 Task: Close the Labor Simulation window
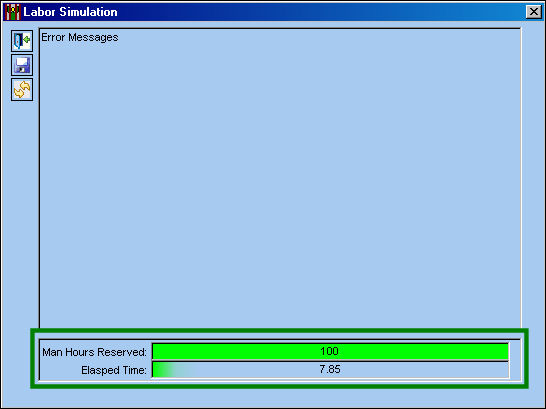pyautogui.click(x=534, y=12)
